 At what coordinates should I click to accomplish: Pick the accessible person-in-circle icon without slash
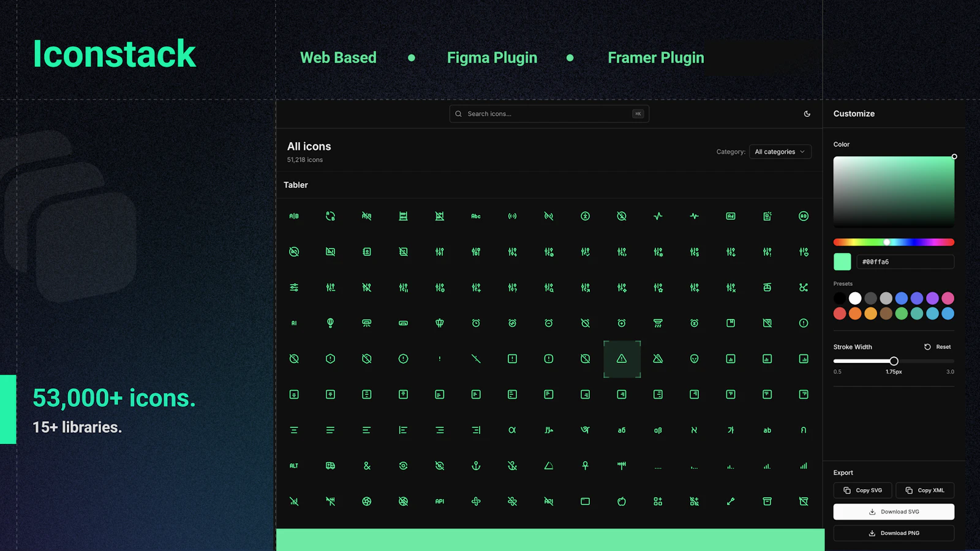[x=586, y=216]
